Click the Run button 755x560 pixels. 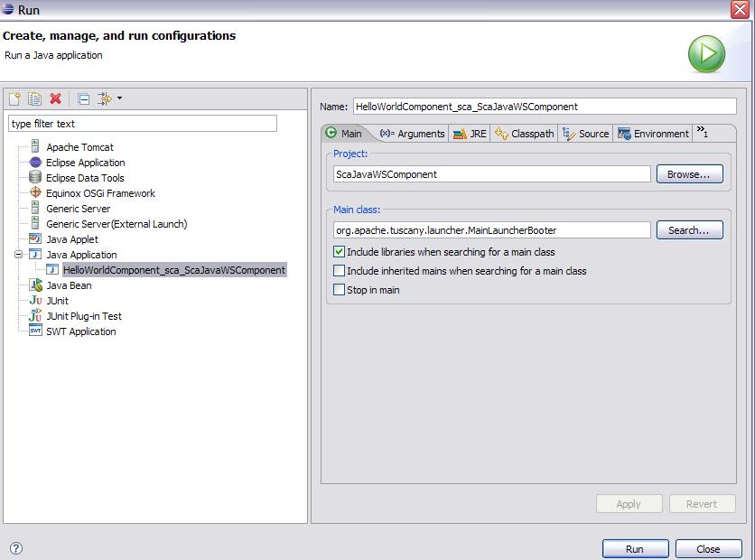point(635,549)
